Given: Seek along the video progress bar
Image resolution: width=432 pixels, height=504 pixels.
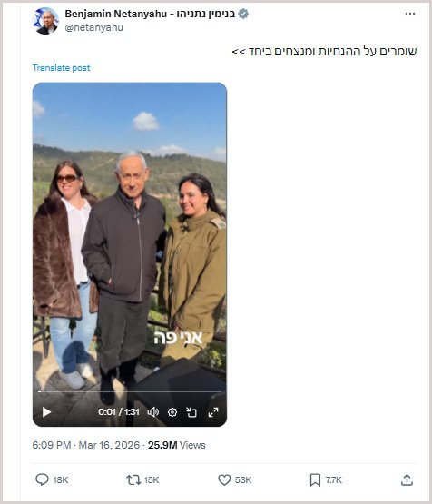Looking at the screenshot, I should tap(130, 391).
